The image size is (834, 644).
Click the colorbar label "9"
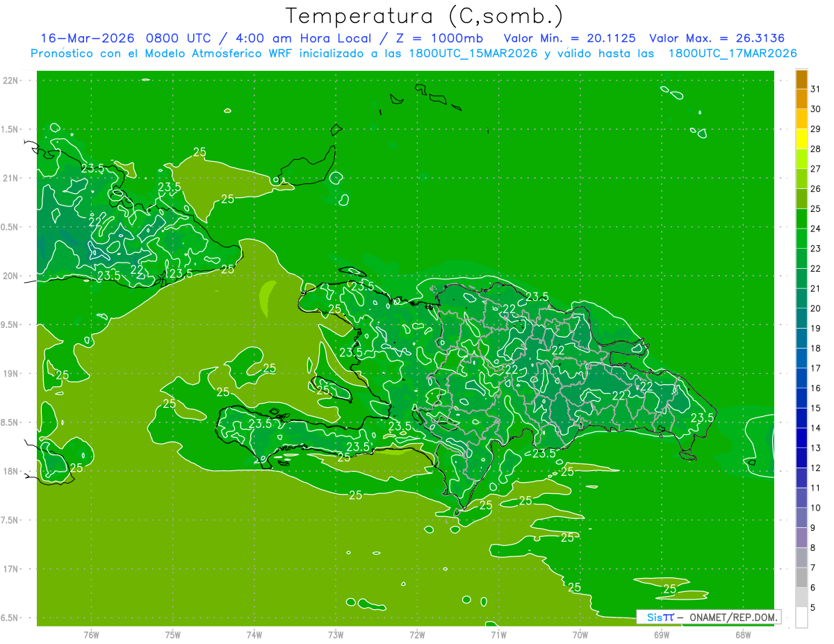(812, 528)
